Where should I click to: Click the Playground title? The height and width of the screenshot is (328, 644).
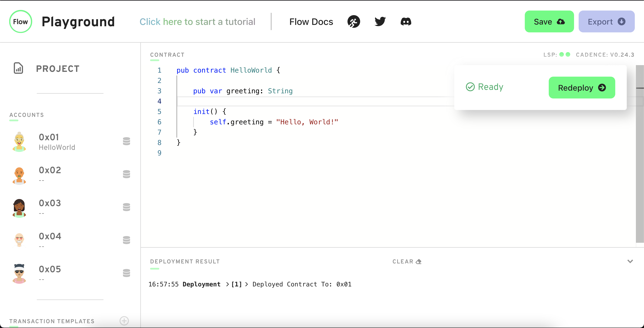coord(78,22)
